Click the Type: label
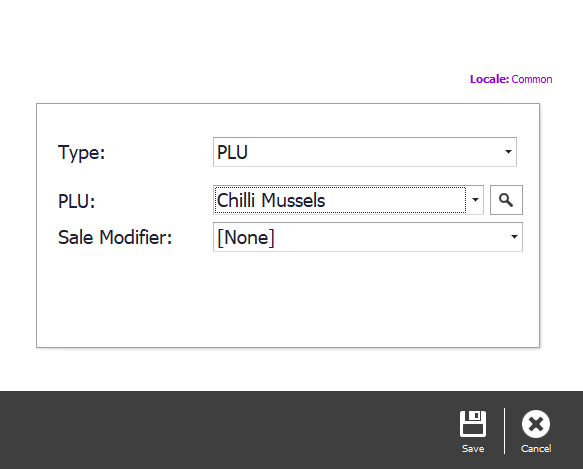The width and height of the screenshot is (583, 469). tap(82, 152)
